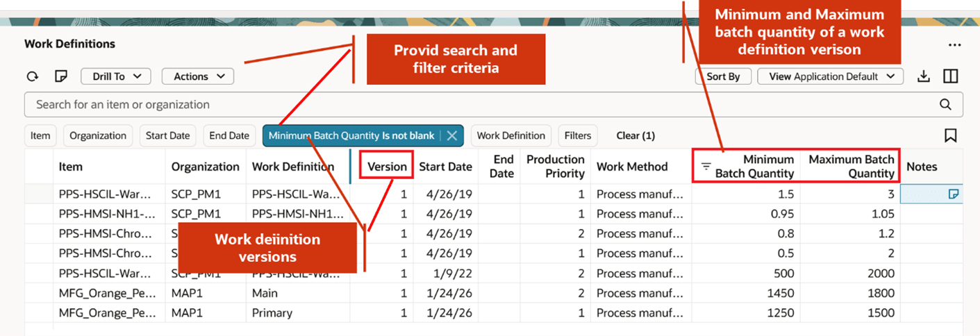The image size is (980, 336).
Task: Open Minimum Batch Quantity Is not blank chip
Action: pos(351,136)
